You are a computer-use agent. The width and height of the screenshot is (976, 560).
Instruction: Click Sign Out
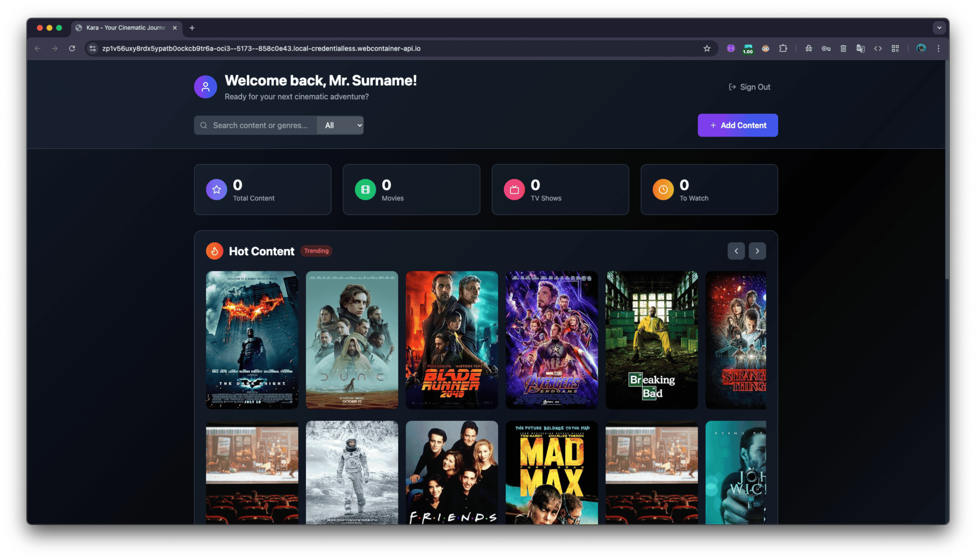749,87
